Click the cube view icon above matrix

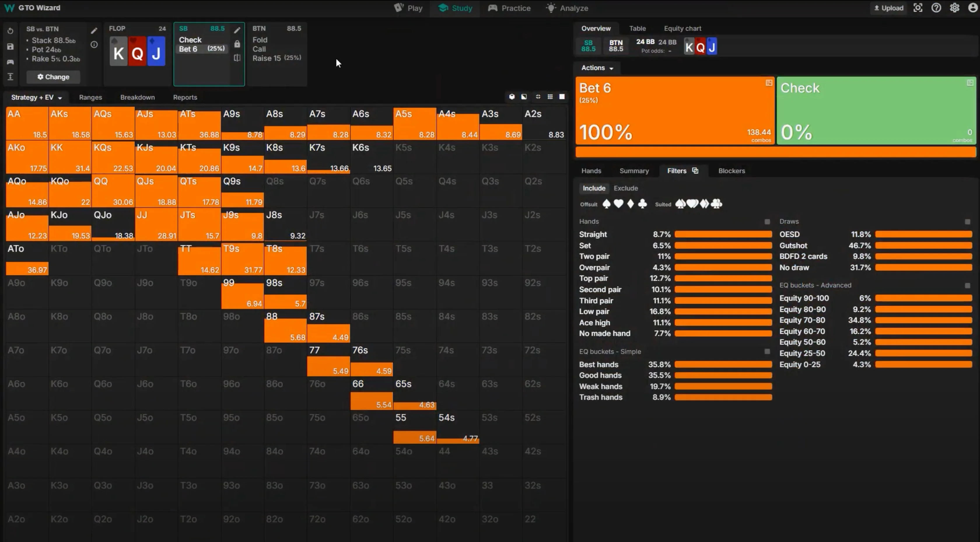click(x=512, y=97)
